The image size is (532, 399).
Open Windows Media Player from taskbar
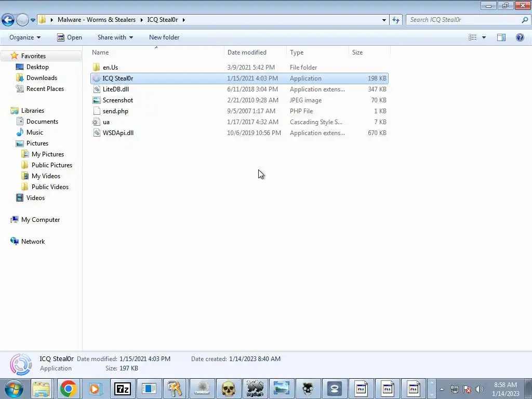click(x=95, y=389)
